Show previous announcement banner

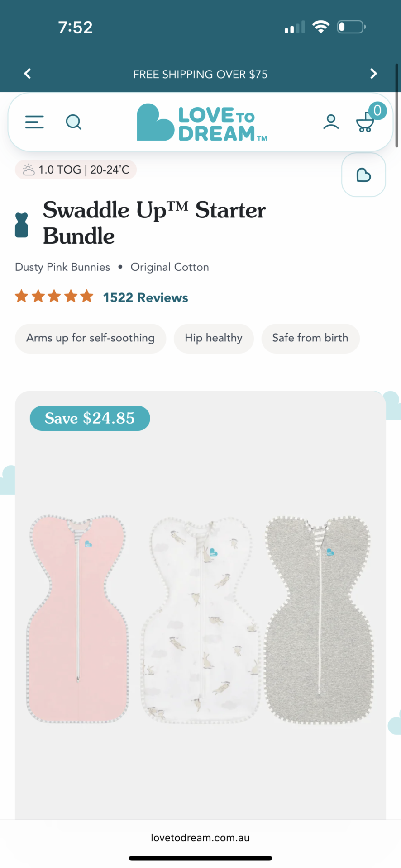28,74
